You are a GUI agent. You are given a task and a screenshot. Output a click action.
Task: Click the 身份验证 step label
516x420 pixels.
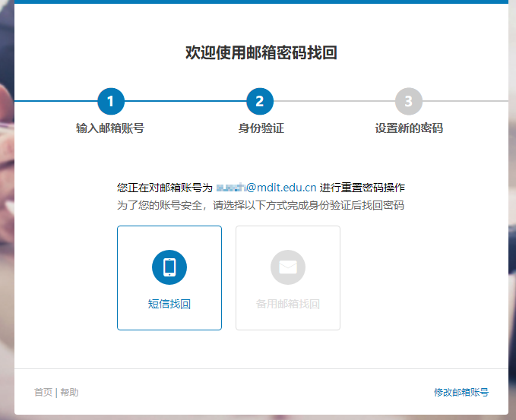coord(261,128)
